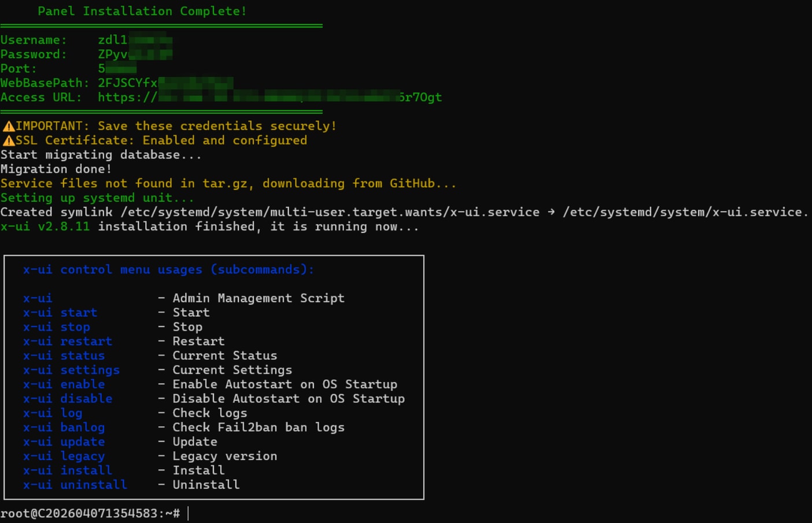Click the "x-ui v2.8.11" version text
The image size is (812, 523).
tap(45, 227)
